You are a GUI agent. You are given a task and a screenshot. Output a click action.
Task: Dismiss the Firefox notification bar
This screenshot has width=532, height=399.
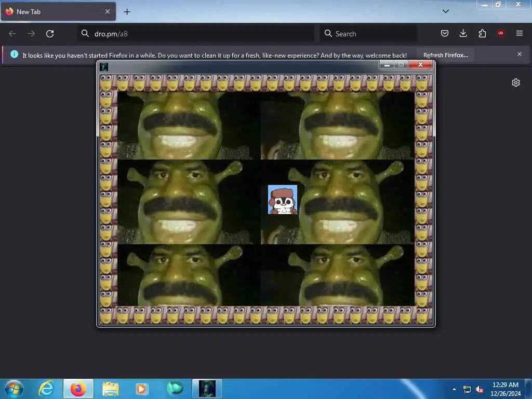(x=520, y=54)
